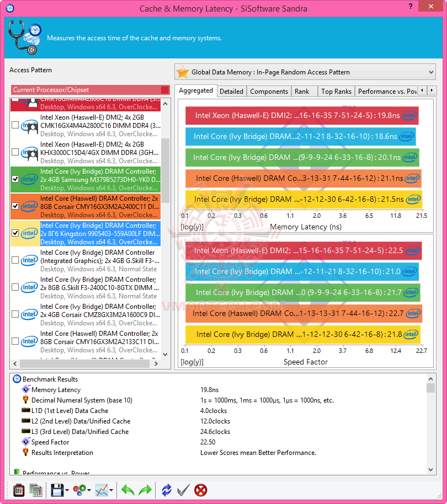Click the coloured gears engine icon
The height and width of the screenshot is (504, 447).
pyautogui.click(x=79, y=490)
